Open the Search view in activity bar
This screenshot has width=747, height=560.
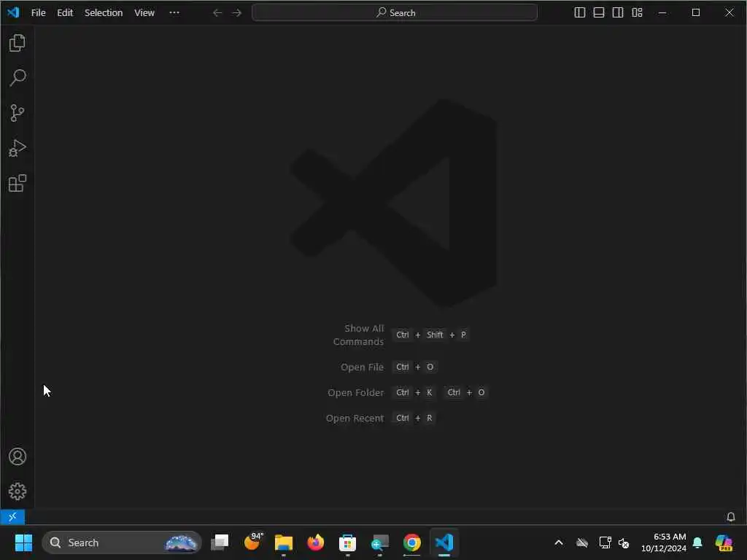pos(18,77)
